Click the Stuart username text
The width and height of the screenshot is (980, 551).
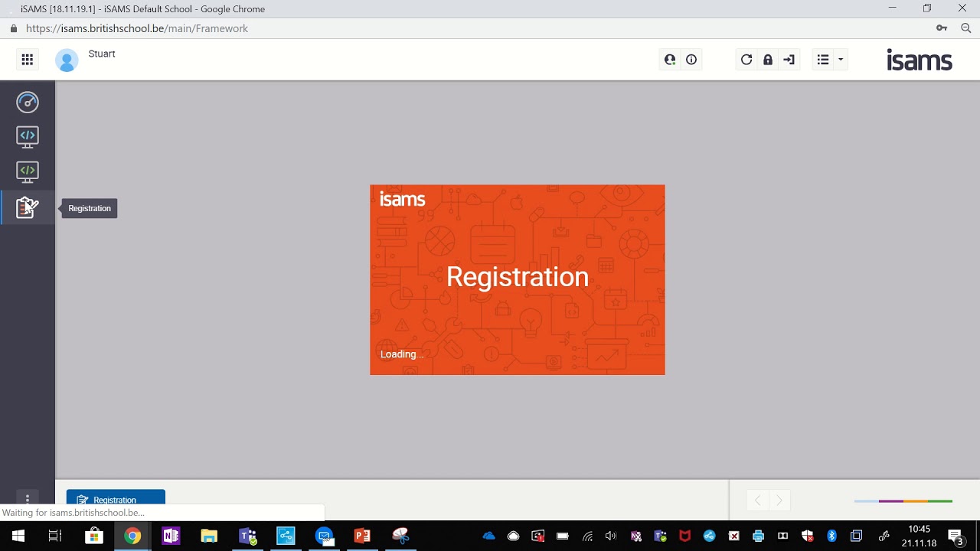102,54
